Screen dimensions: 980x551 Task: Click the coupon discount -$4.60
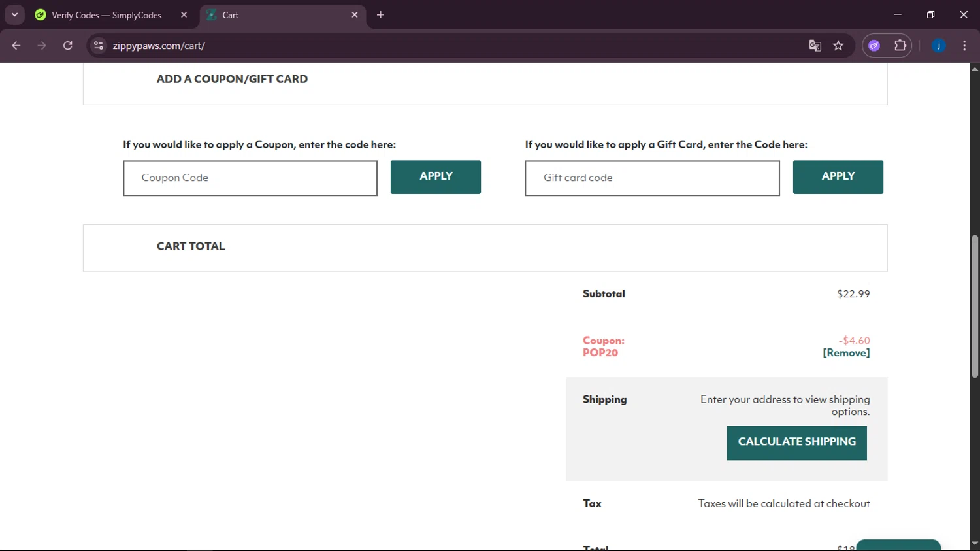click(x=854, y=341)
